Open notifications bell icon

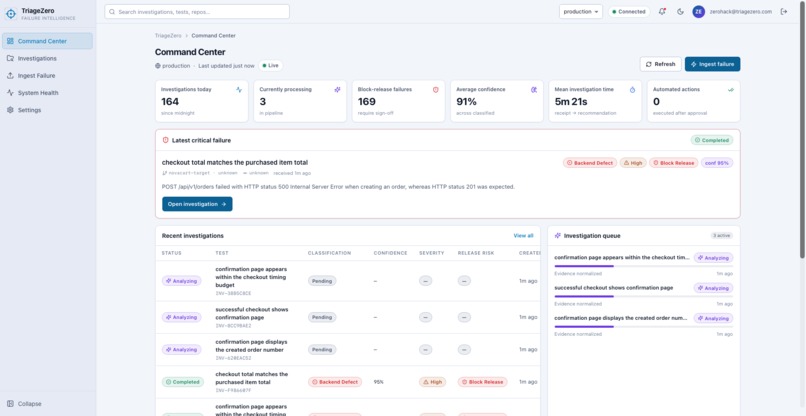[662, 11]
